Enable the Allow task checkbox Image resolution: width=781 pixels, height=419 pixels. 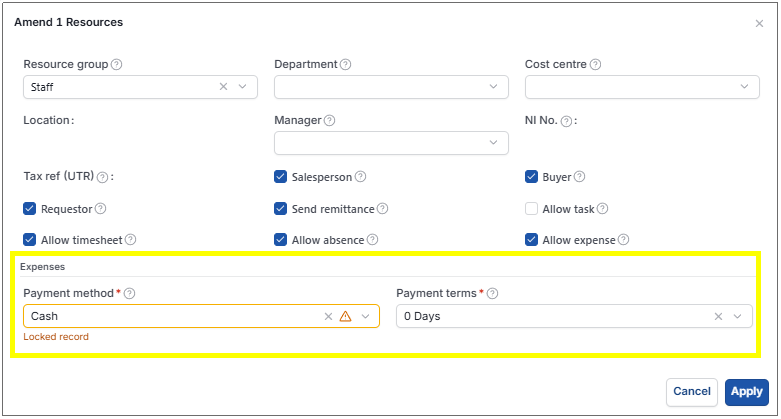coord(531,209)
